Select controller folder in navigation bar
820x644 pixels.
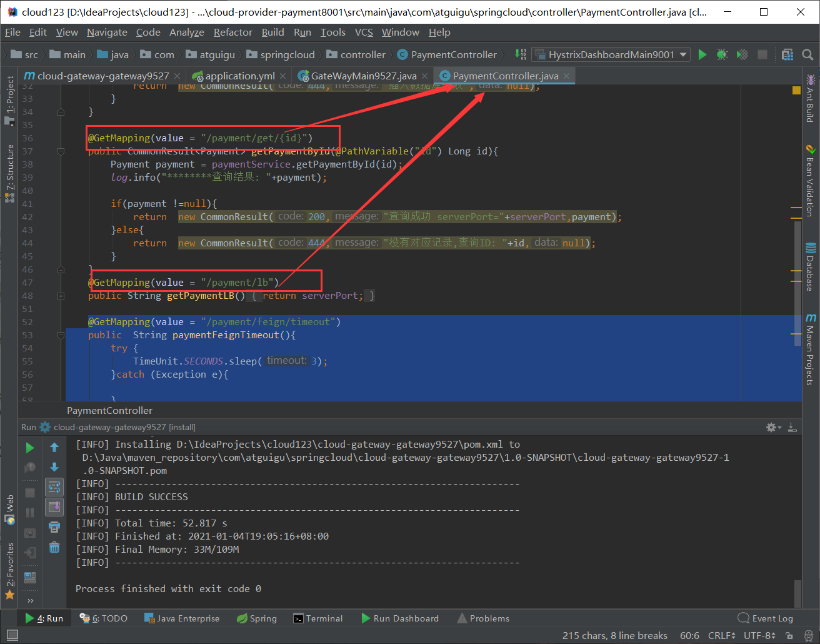pyautogui.click(x=356, y=55)
